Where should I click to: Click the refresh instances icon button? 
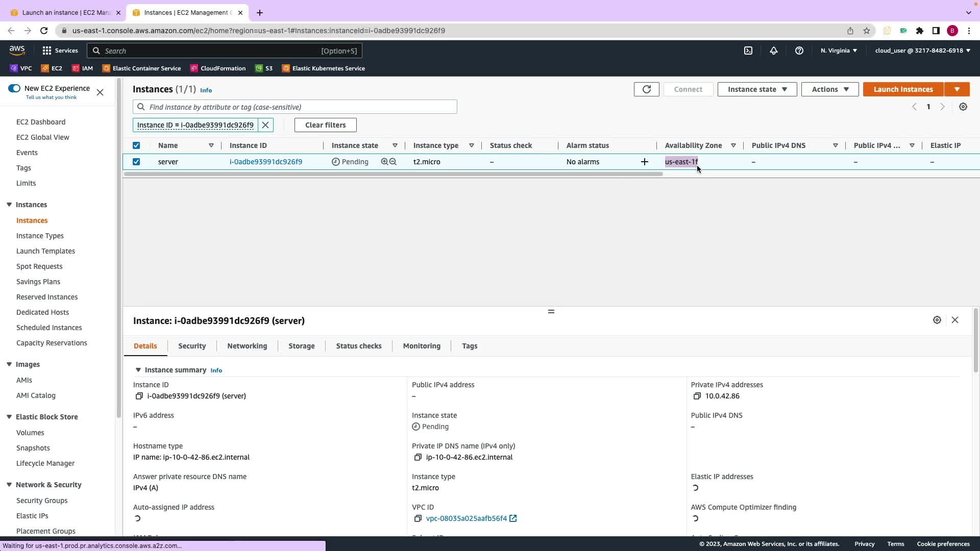pyautogui.click(x=646, y=89)
